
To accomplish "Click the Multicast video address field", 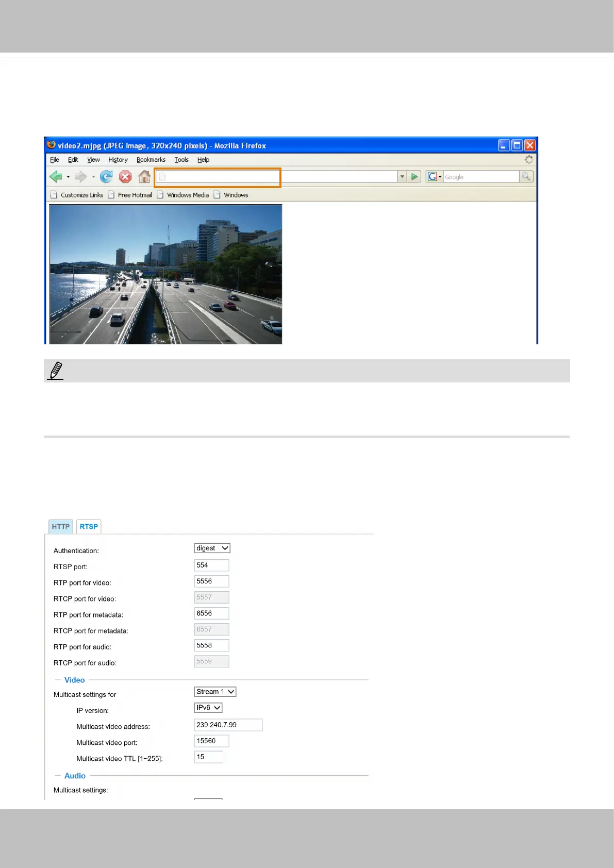I will (x=228, y=725).
